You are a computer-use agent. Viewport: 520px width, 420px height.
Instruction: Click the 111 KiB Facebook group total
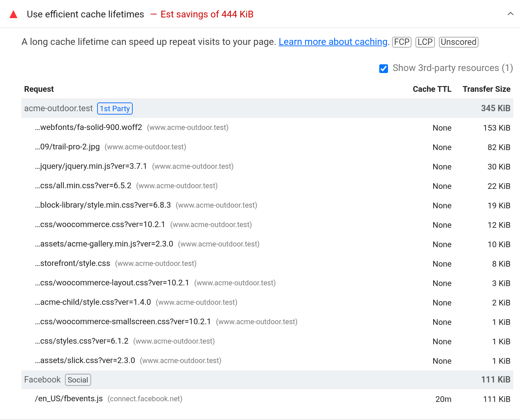[x=496, y=379]
